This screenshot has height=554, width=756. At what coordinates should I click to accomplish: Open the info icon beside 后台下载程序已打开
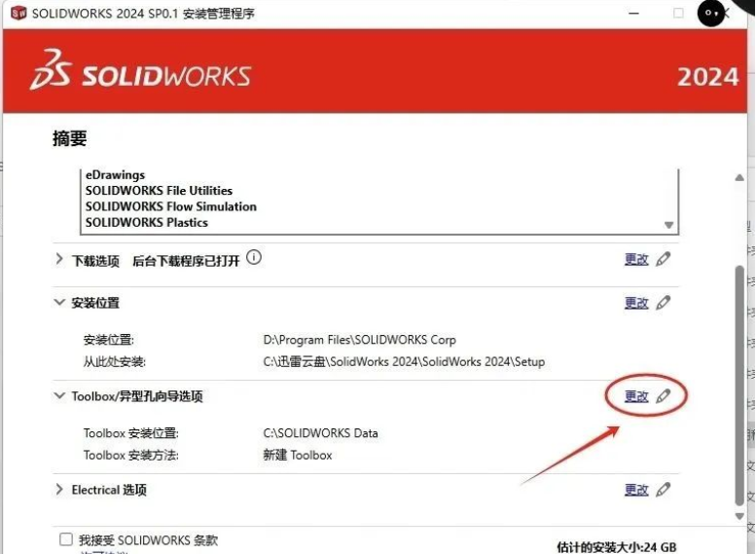click(x=254, y=258)
